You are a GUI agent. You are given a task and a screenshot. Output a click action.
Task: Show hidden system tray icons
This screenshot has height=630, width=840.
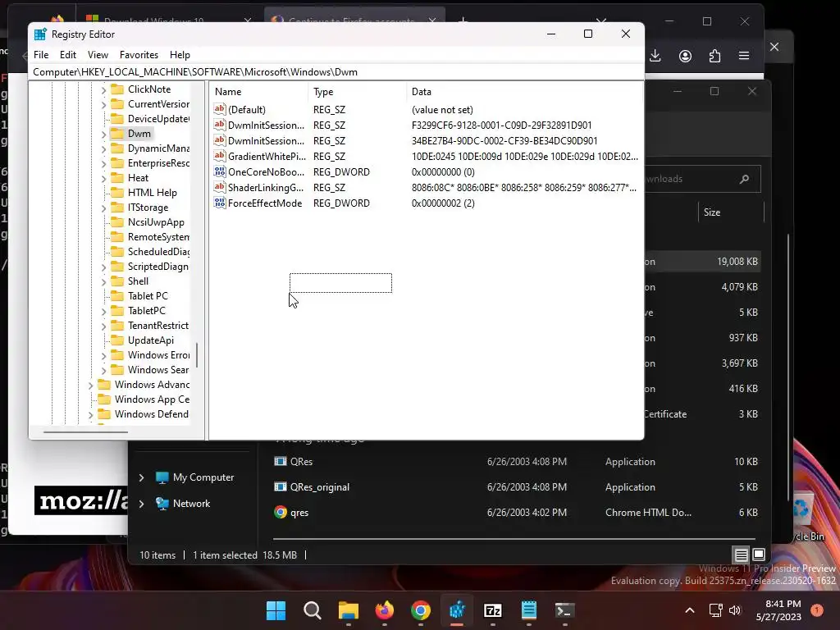tap(690, 610)
